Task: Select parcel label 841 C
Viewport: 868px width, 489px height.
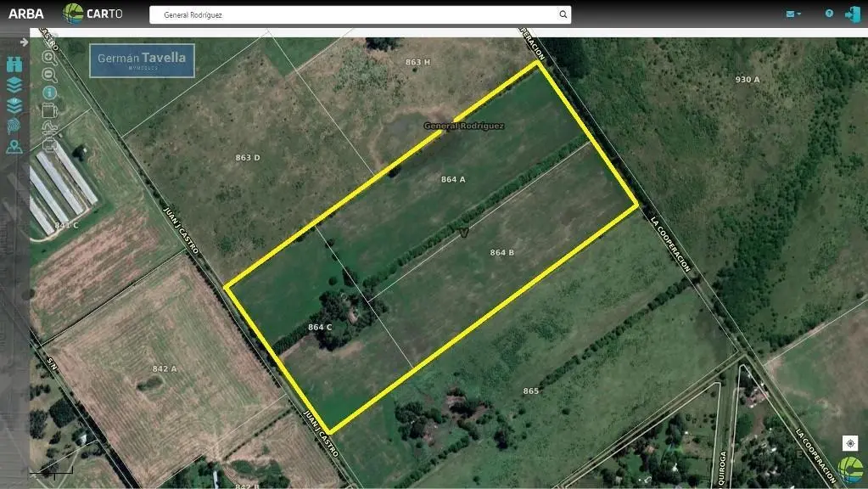Action: (66, 225)
